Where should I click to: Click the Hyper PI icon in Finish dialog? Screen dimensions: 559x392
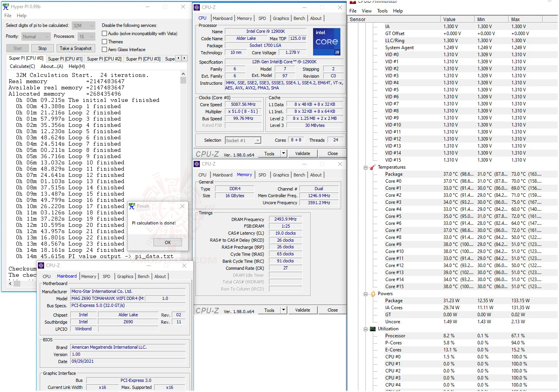[132, 206]
